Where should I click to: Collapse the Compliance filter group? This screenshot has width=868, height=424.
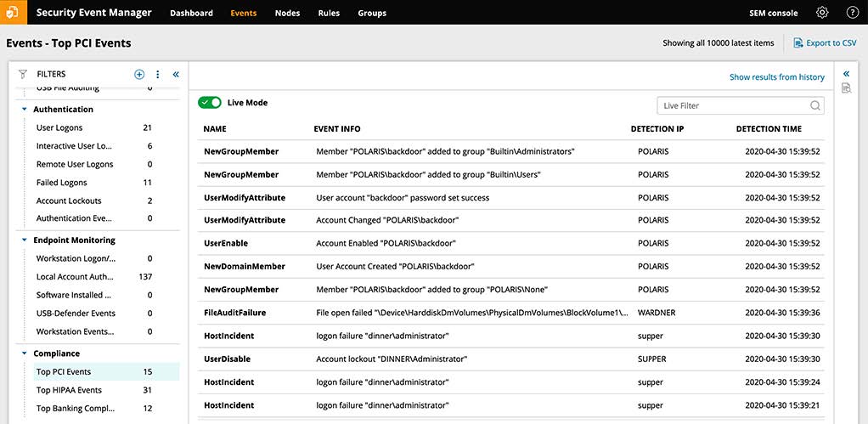pos(25,353)
